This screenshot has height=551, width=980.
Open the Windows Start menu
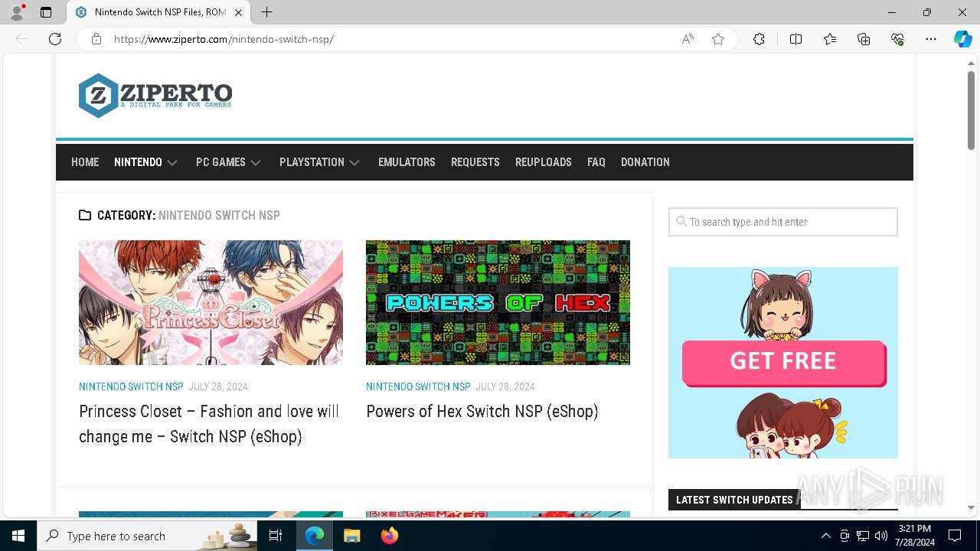click(18, 536)
